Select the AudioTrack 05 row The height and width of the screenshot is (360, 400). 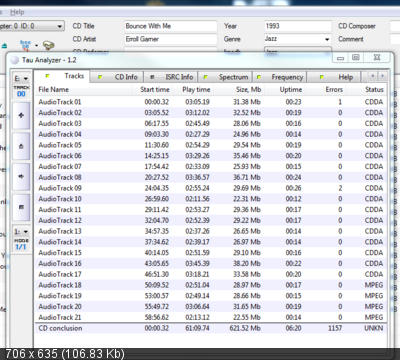tap(211, 145)
